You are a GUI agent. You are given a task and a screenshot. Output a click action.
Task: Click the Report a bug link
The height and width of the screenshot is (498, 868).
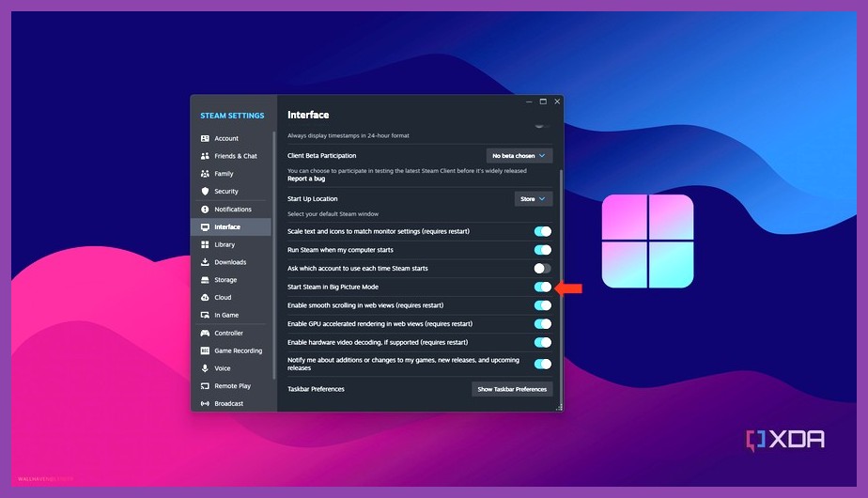[306, 179]
